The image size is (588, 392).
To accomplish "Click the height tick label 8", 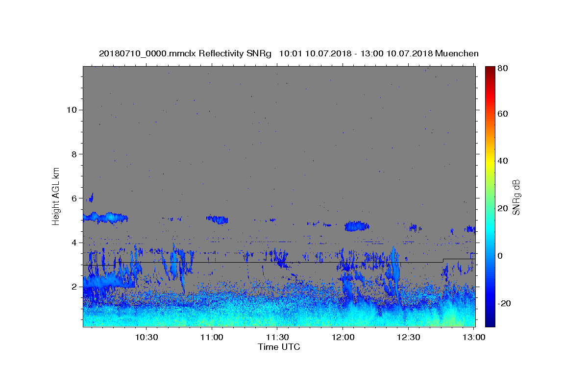I will pyautogui.click(x=74, y=154).
